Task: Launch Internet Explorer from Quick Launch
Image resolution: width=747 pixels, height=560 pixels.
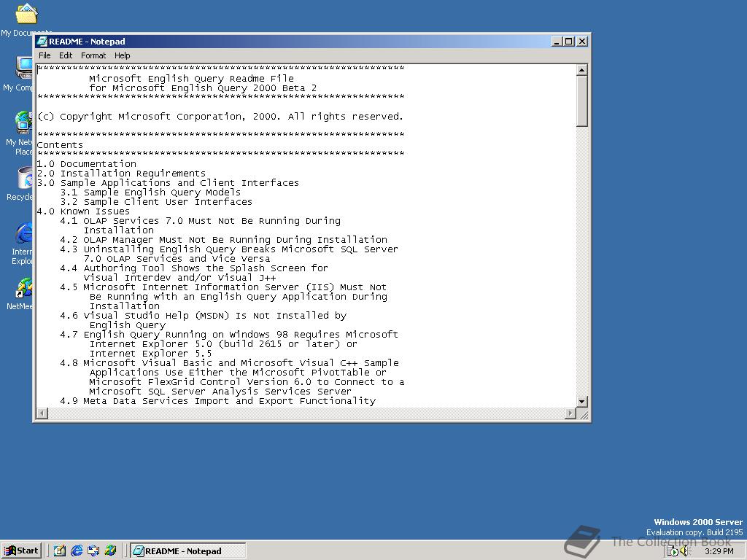Action: tap(77, 551)
